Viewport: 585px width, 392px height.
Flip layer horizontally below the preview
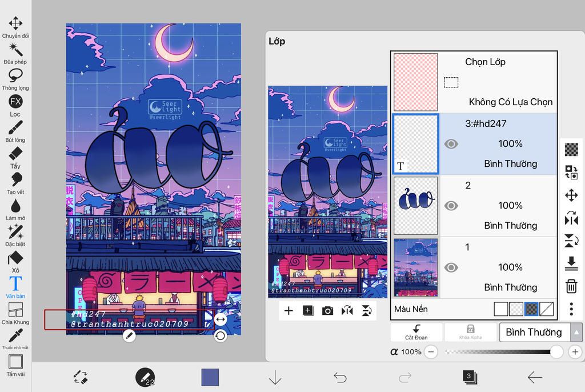coord(347,311)
